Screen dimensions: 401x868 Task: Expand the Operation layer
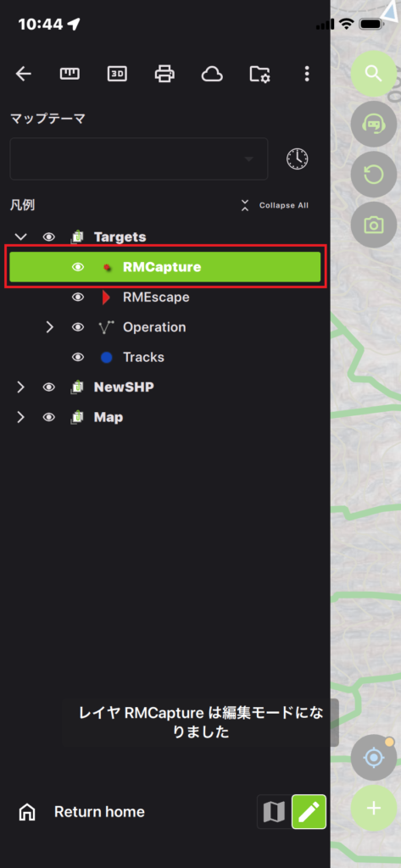point(50,327)
